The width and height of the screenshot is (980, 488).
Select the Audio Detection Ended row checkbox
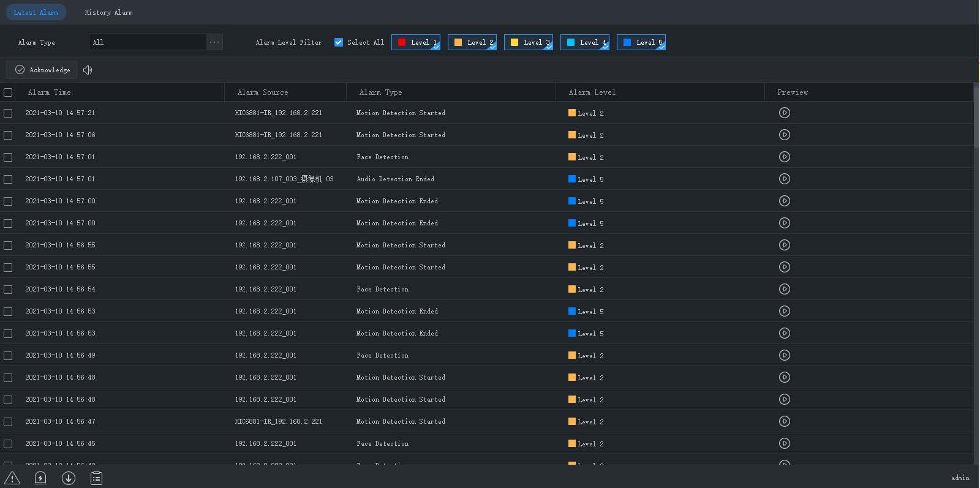click(8, 179)
